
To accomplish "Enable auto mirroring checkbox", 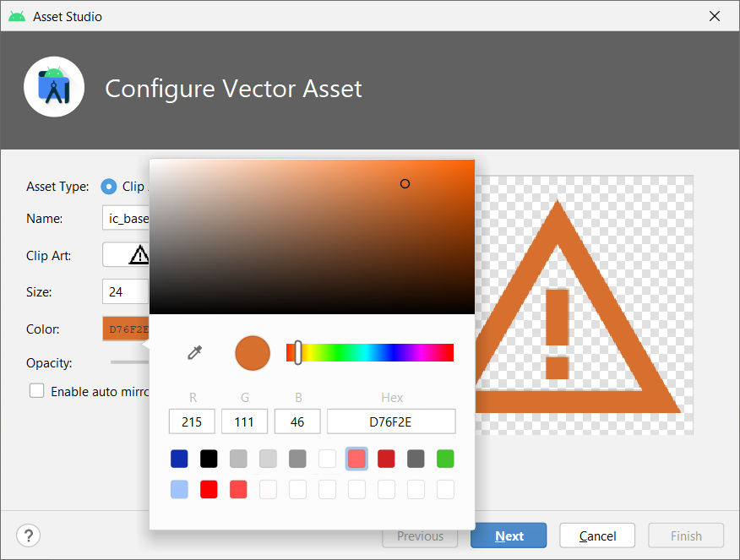I will (37, 391).
